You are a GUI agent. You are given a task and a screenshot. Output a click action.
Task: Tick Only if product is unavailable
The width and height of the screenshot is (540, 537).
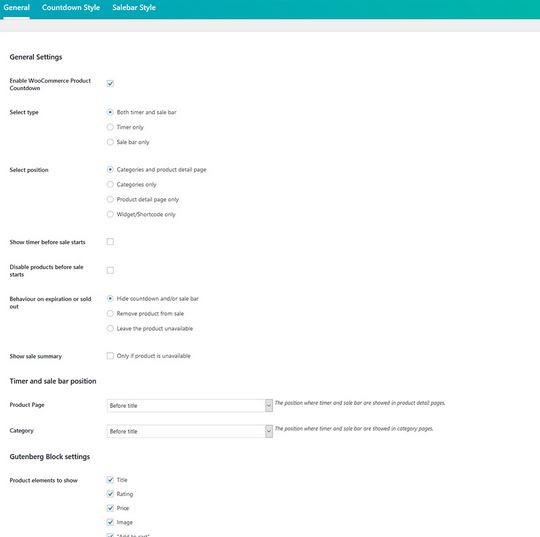110,356
